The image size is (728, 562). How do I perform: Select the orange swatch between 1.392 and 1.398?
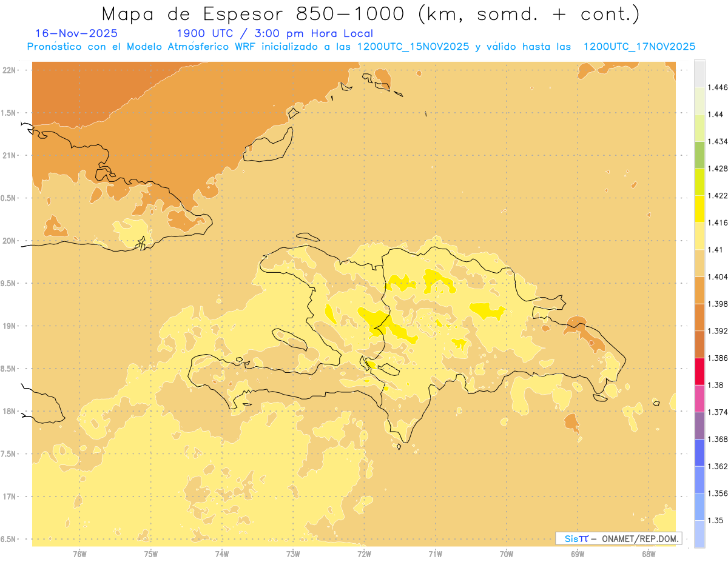699,317
